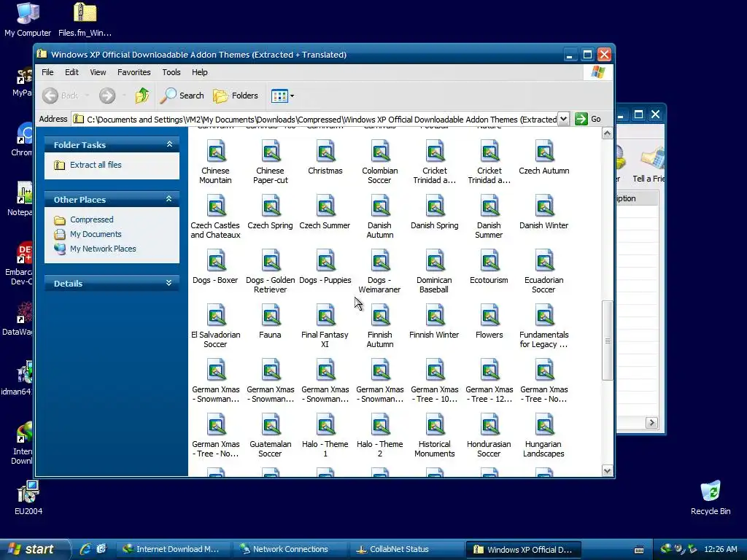The image size is (747, 560).
Task: Launch Internet Explorer from Quick Launch
Action: (x=85, y=549)
